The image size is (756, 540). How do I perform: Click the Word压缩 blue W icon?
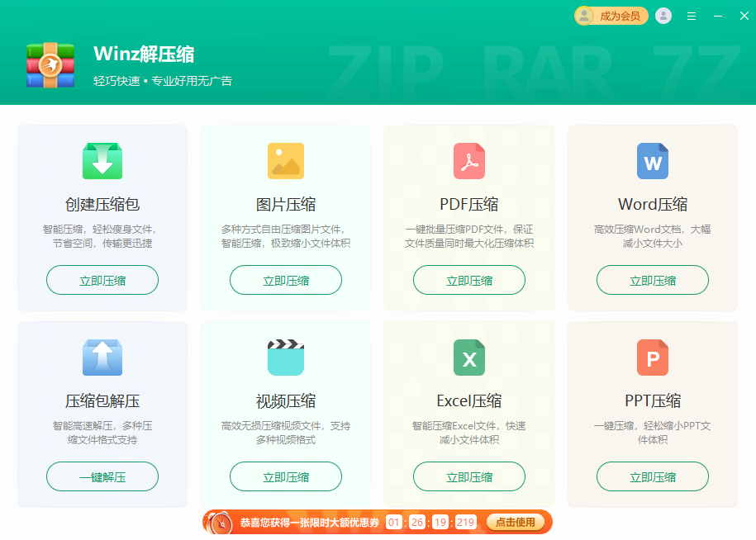click(652, 161)
